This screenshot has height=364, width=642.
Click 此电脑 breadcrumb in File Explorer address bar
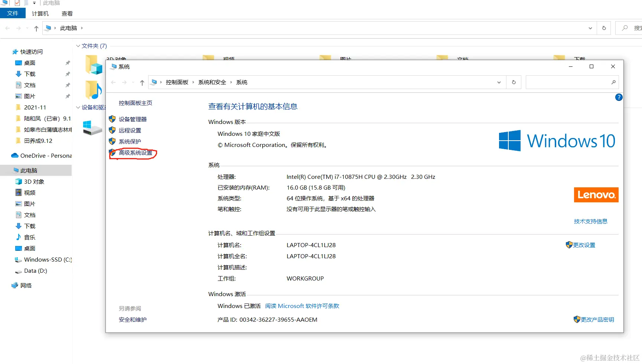coord(69,28)
